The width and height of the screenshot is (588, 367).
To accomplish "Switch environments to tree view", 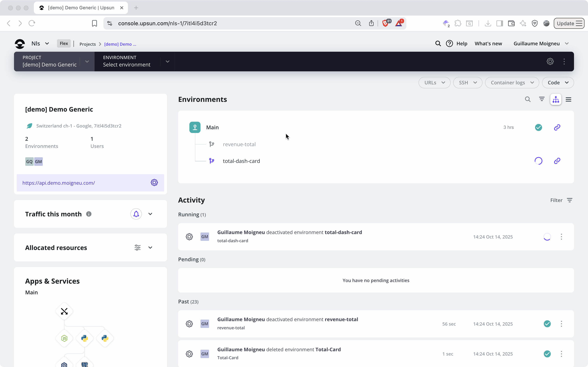I will tap(556, 99).
